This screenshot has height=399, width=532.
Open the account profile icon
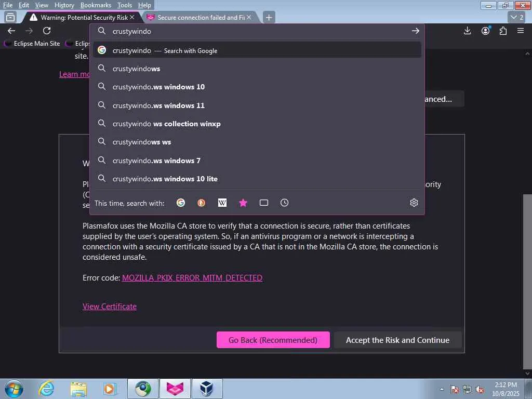coord(486,31)
